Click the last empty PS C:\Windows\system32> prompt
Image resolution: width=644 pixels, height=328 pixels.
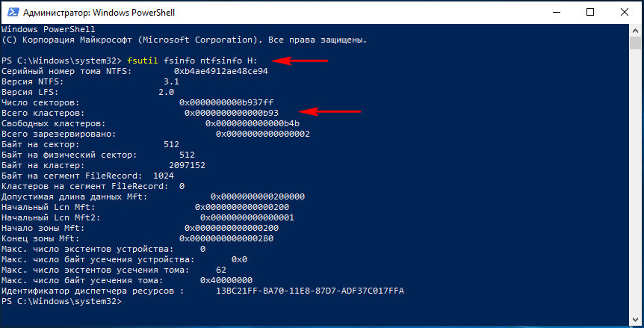61,301
